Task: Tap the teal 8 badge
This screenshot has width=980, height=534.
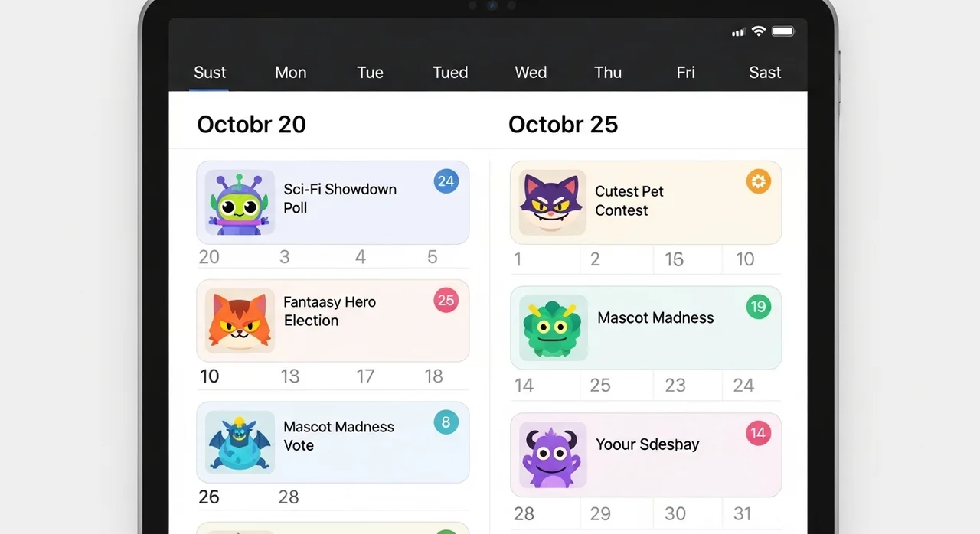Action: pos(446,422)
